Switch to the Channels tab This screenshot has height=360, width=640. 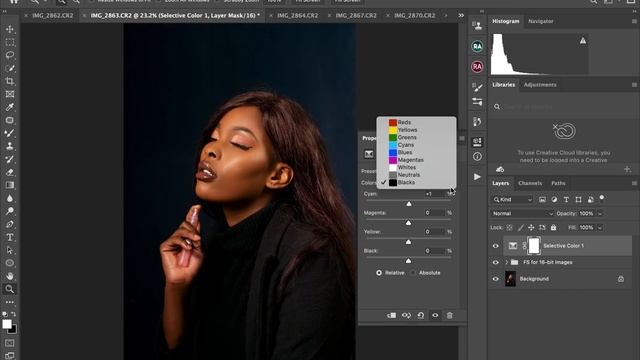[530, 183]
